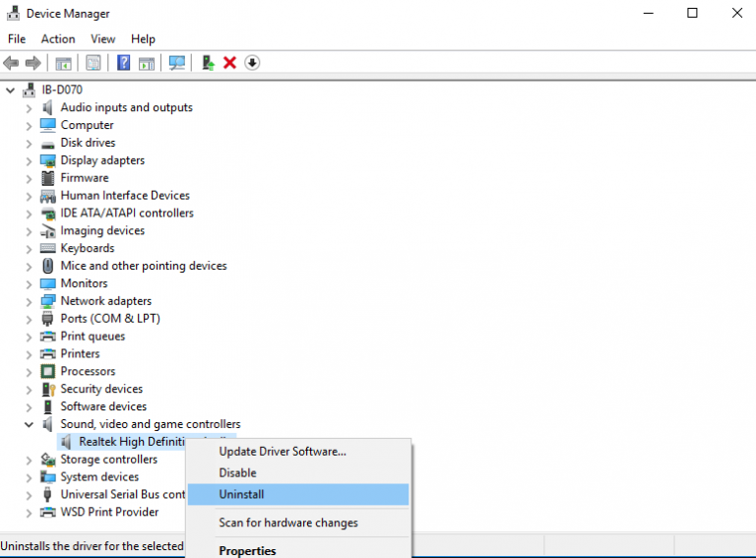
Task: Collapse the IB-D070 root node
Action: 10,91
